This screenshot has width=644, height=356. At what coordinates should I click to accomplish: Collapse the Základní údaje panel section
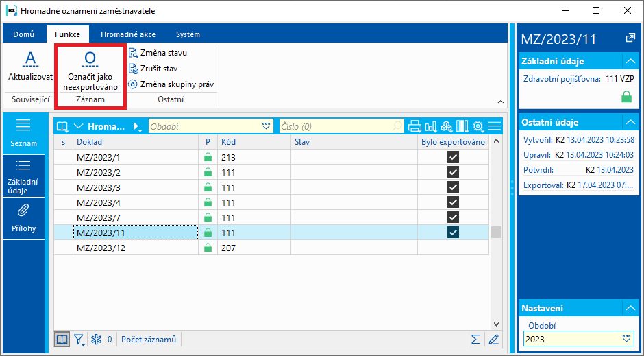coord(630,61)
